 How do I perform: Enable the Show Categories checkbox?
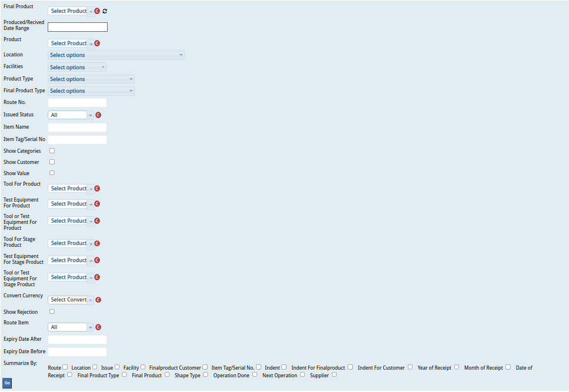click(x=52, y=150)
